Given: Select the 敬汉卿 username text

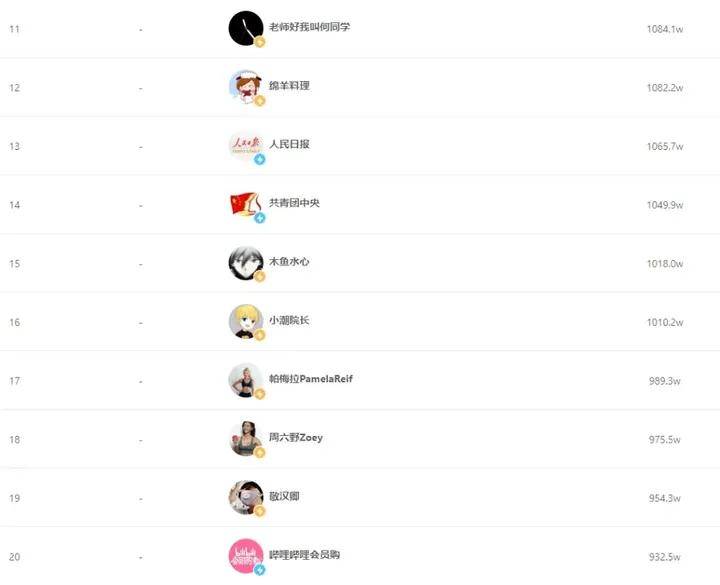Looking at the screenshot, I should tap(284, 496).
